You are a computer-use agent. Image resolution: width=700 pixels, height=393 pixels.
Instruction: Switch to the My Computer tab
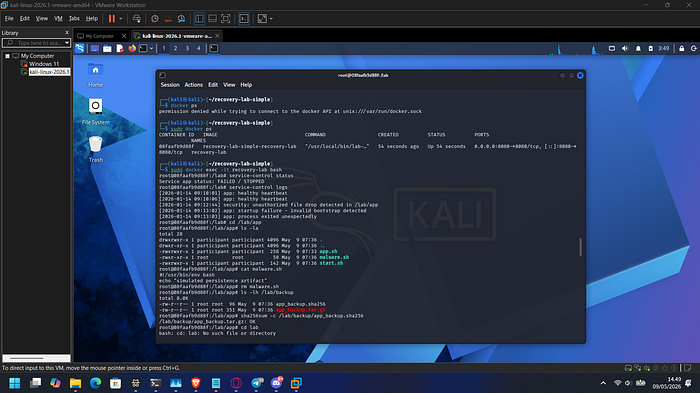tap(99, 36)
